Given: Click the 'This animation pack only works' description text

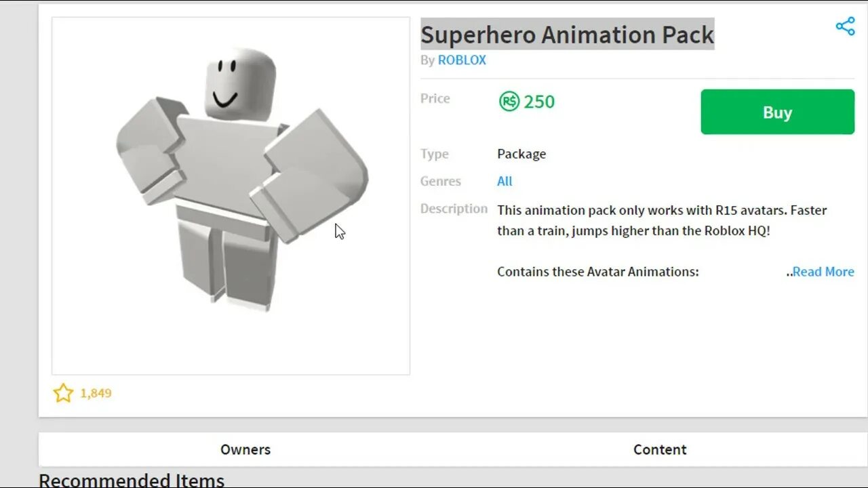Looking at the screenshot, I should [x=662, y=220].
